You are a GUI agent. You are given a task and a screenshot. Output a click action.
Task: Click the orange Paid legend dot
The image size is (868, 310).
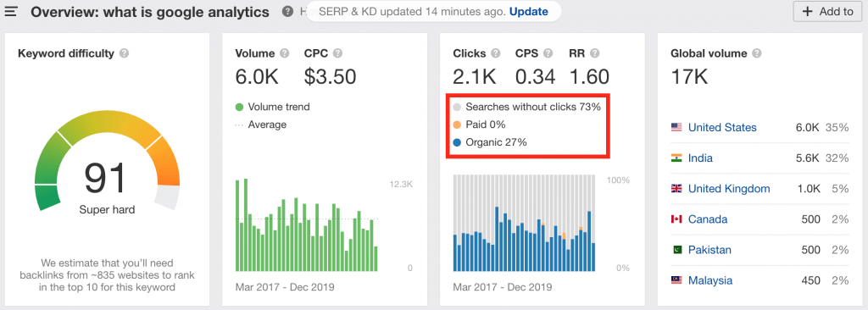457,125
